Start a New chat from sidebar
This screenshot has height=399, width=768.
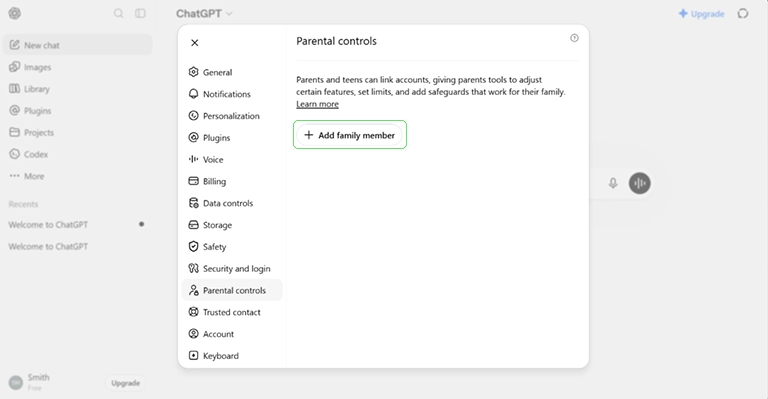[x=77, y=45]
